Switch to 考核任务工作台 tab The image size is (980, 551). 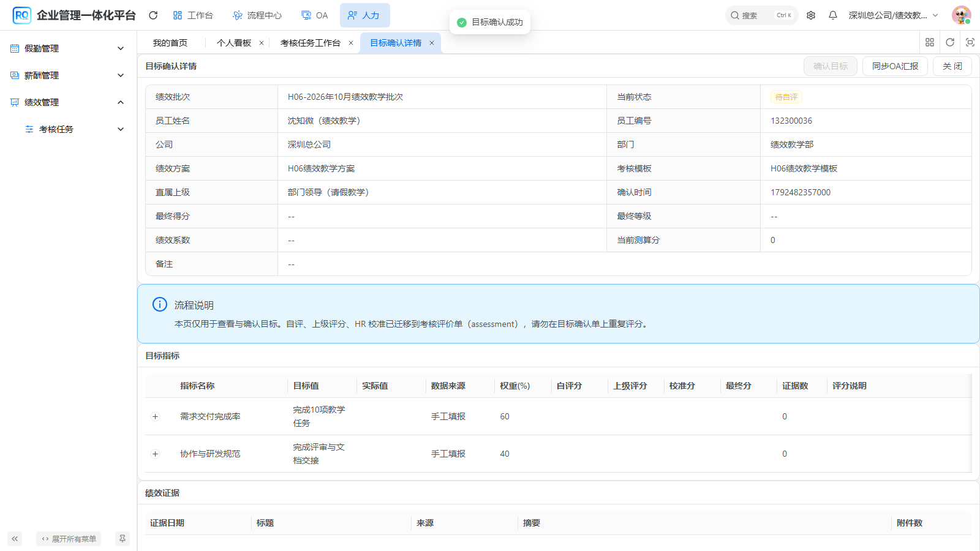[310, 43]
